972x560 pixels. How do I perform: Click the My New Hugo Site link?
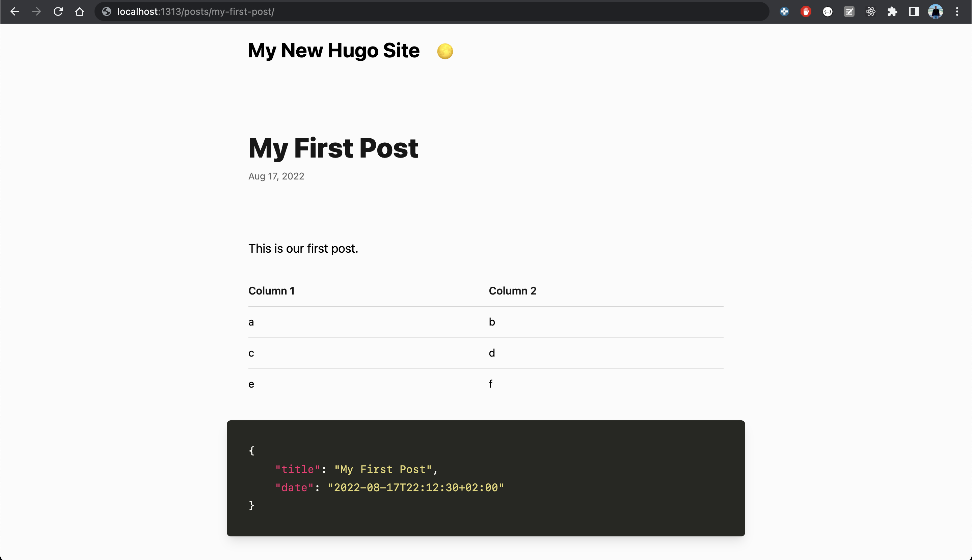click(x=334, y=50)
